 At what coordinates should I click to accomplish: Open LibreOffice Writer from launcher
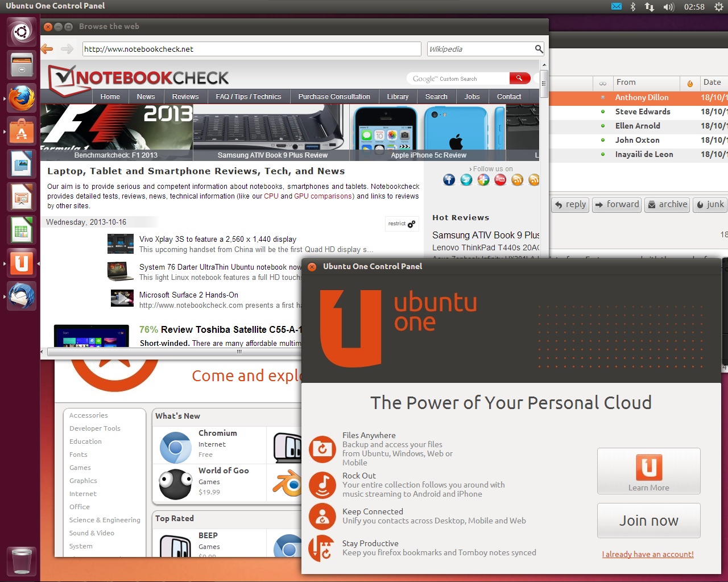[x=22, y=164]
